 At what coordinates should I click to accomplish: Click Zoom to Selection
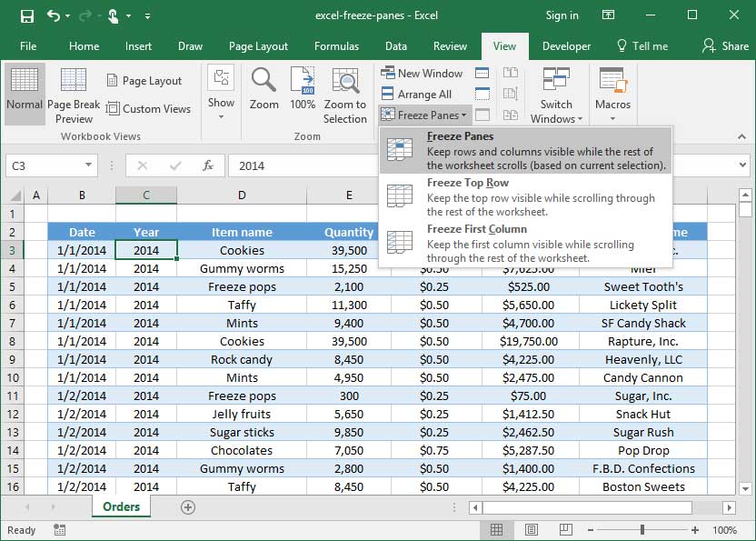point(344,94)
